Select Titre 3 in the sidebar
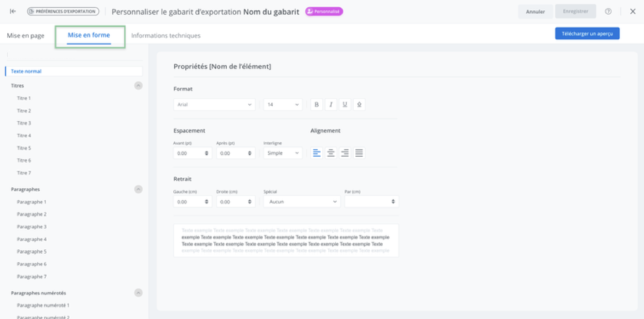This screenshot has width=644, height=319. click(x=24, y=123)
